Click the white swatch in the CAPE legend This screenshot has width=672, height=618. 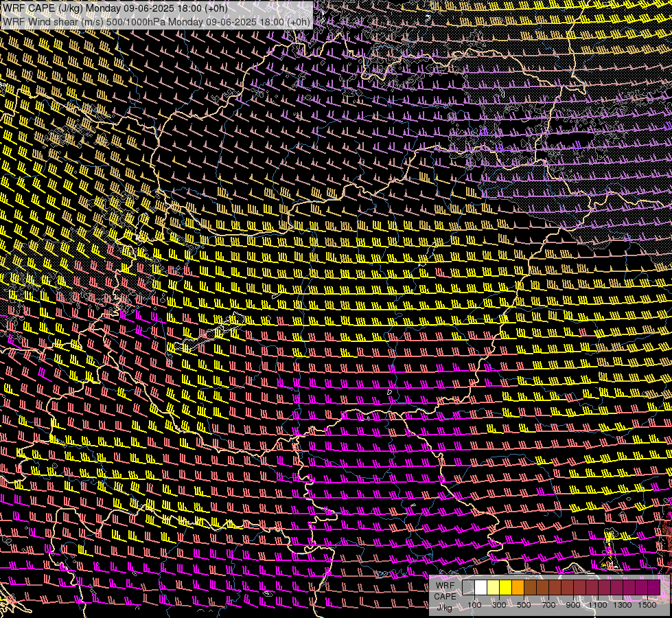coord(481,588)
